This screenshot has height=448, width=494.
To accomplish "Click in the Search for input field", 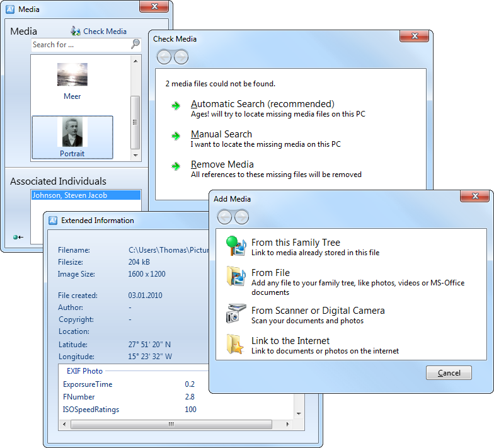I will coord(80,45).
